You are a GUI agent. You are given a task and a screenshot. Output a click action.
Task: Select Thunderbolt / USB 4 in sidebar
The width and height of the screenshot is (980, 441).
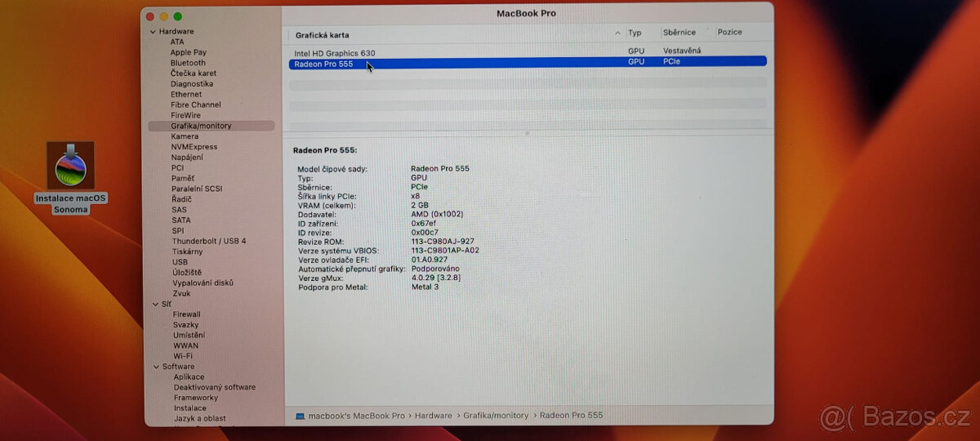click(x=209, y=241)
